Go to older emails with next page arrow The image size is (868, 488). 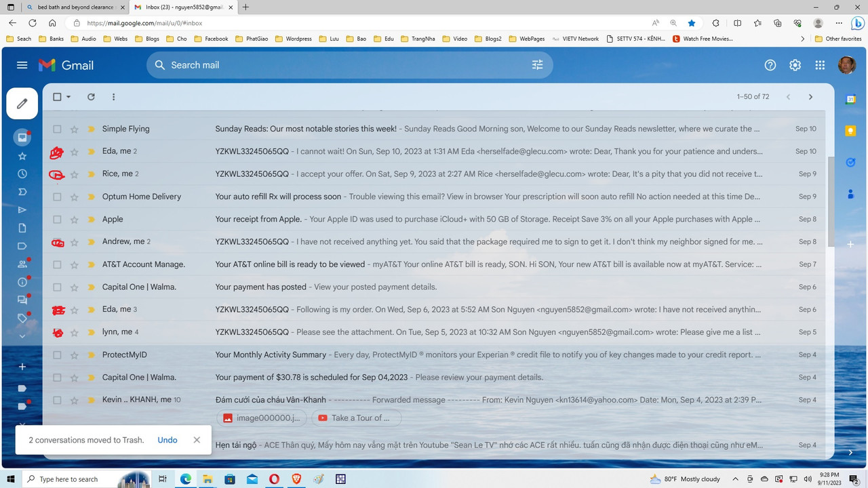(810, 97)
